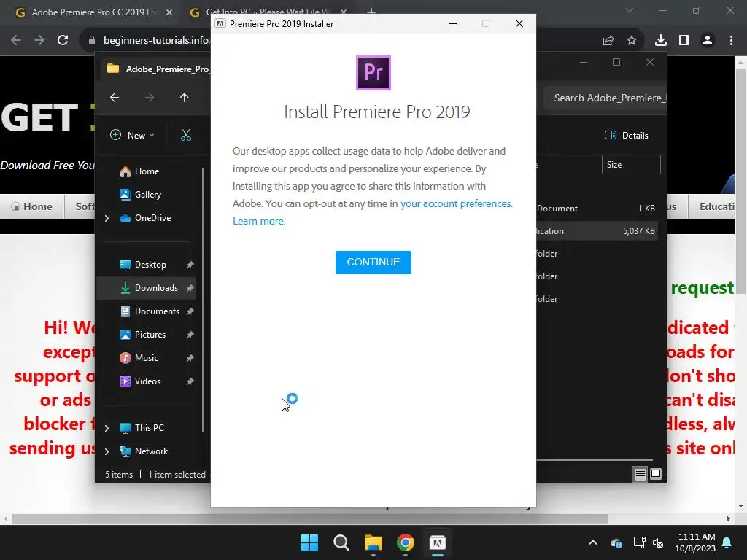
Task: Click the pin icon next to Downloads
Action: tap(190, 288)
